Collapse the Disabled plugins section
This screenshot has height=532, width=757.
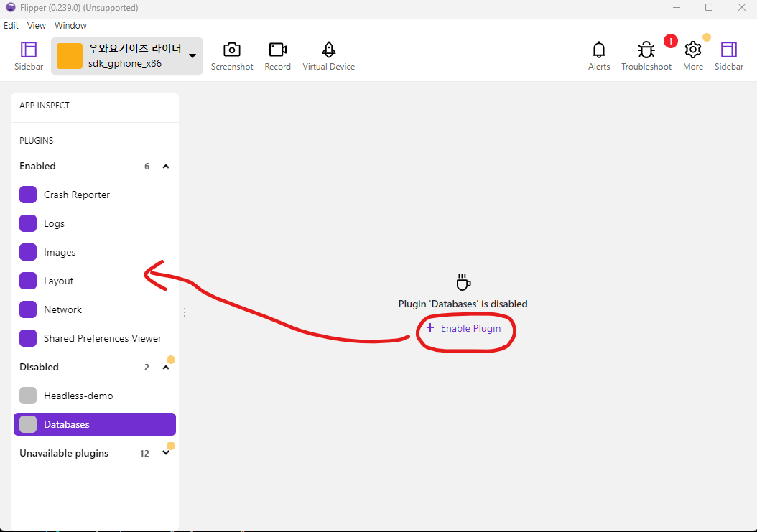pos(166,368)
